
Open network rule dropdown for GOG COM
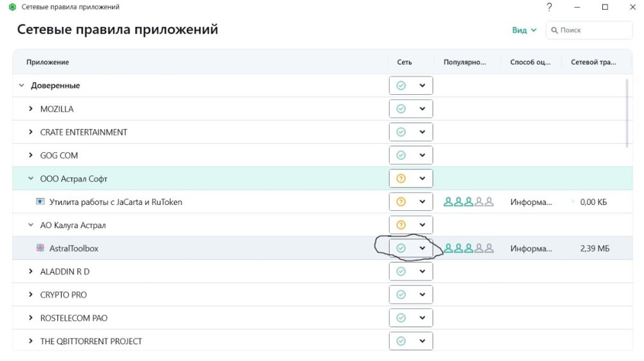pos(411,155)
